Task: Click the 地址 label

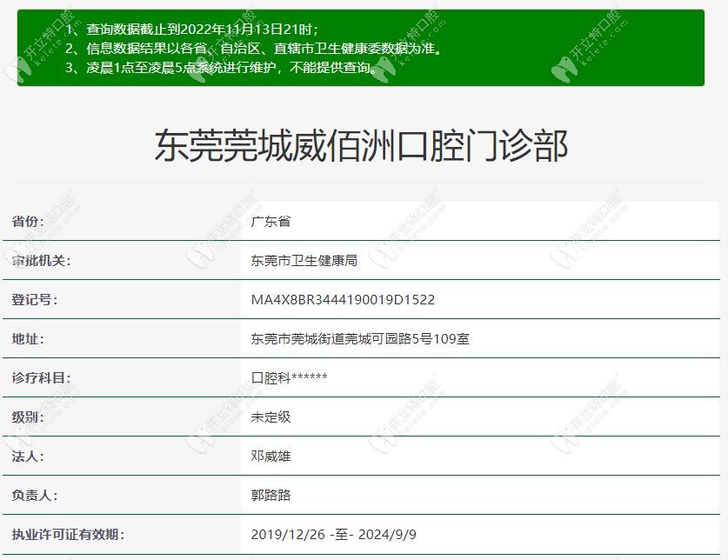Action: click(28, 339)
